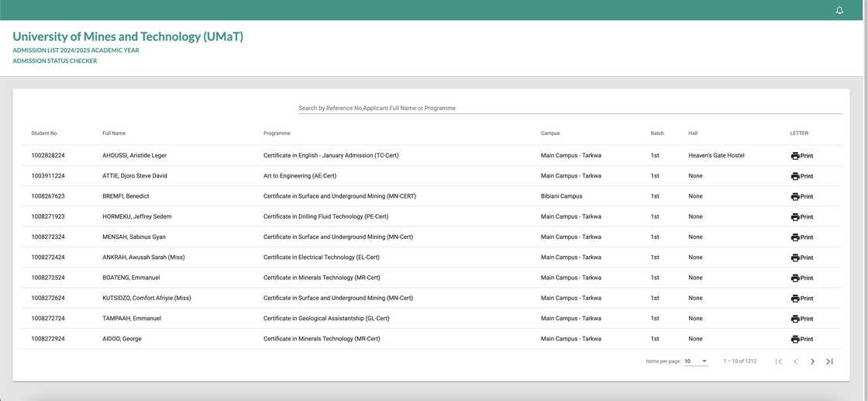The width and height of the screenshot is (868, 401).
Task: Select student number 1008272724
Action: coord(48,319)
